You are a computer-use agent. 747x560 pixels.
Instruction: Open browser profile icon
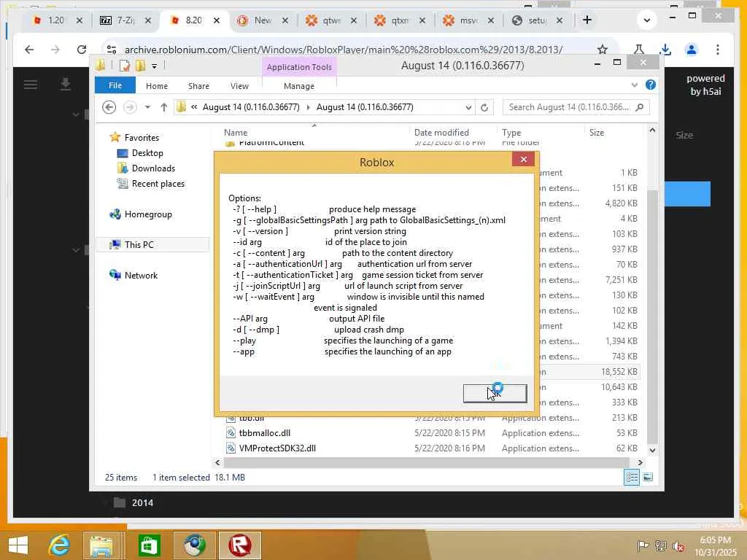(x=692, y=50)
